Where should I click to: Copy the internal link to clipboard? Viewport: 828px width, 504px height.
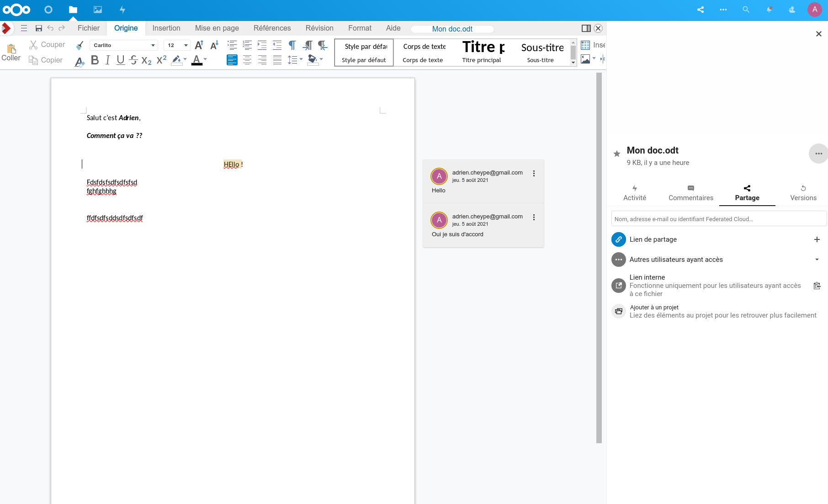(x=817, y=286)
